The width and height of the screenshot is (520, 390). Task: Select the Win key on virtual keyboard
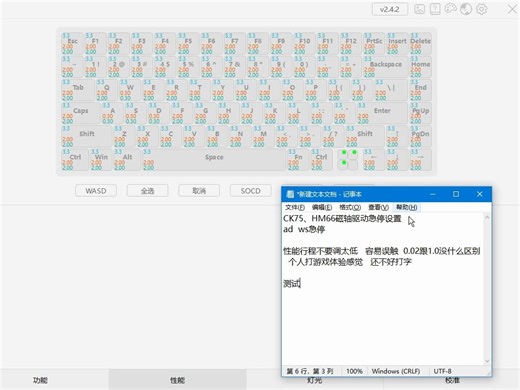pyautogui.click(x=101, y=160)
